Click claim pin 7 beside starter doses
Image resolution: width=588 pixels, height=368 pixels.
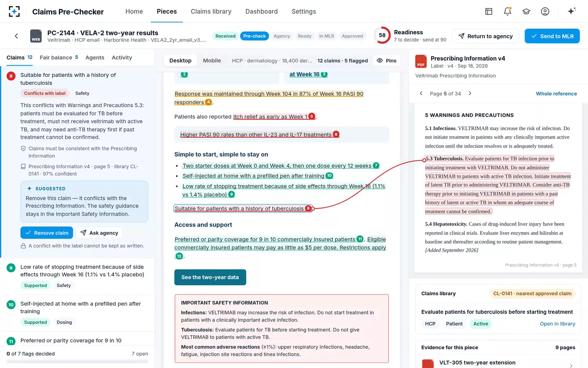[x=376, y=166]
